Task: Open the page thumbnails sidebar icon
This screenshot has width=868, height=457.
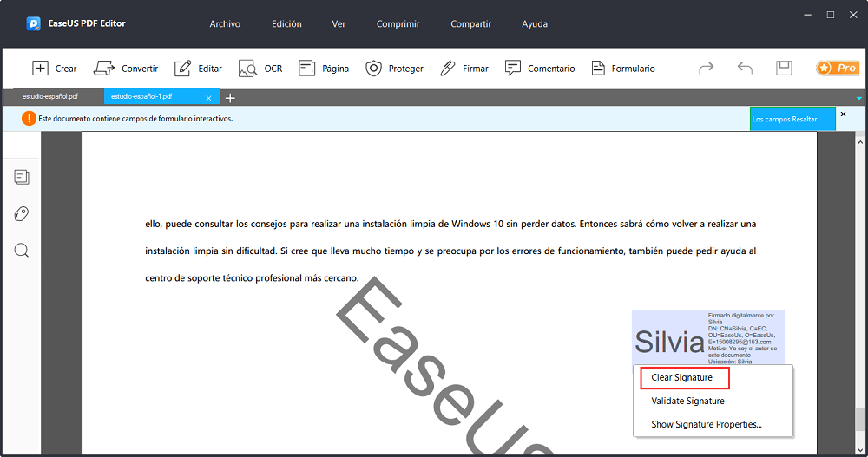Action: tap(22, 177)
